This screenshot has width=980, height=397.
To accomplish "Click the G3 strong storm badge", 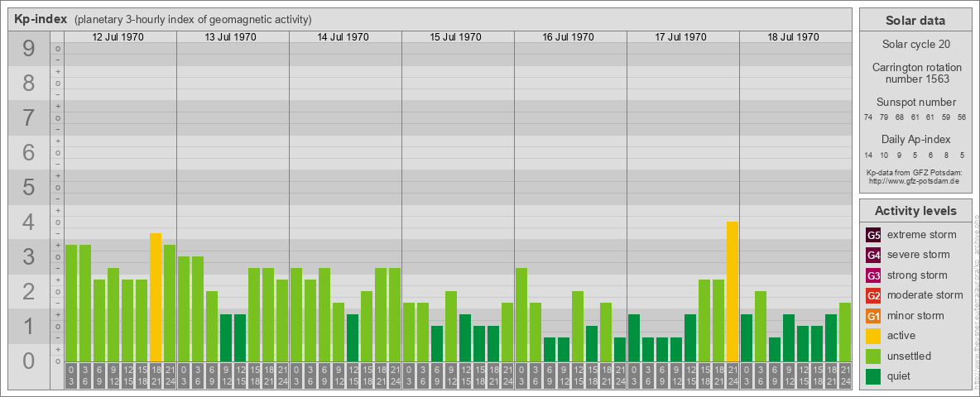I will (873, 275).
